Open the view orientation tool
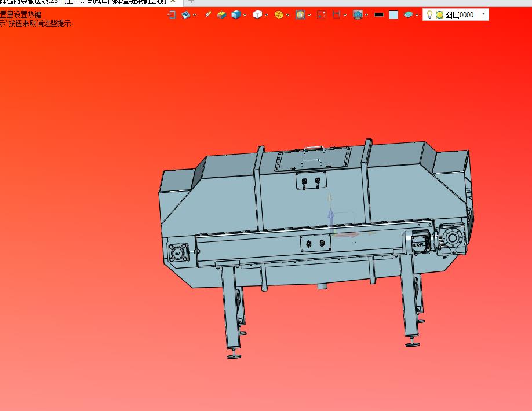 185,14
